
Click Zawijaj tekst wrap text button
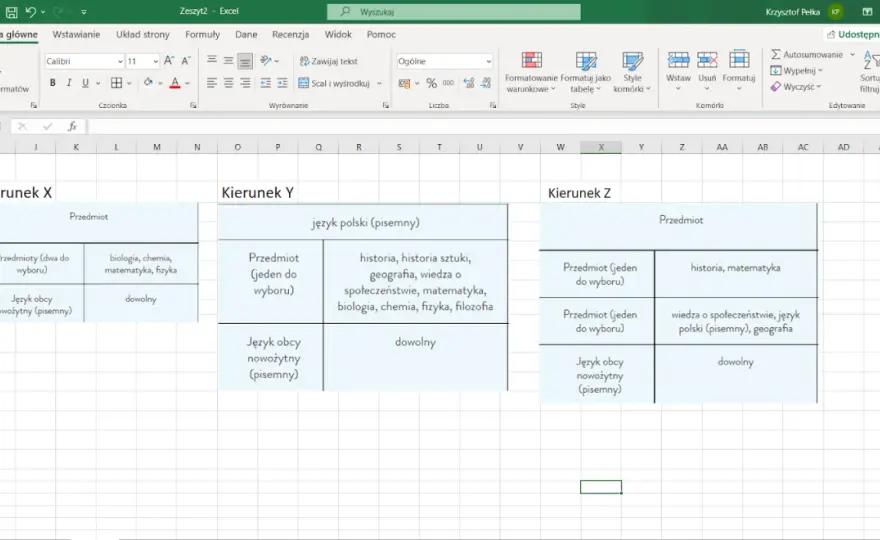coord(329,61)
